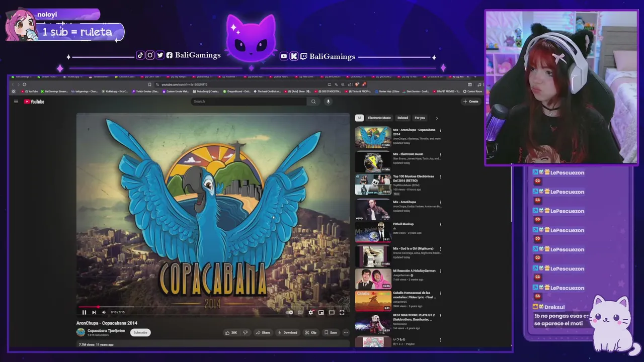Select the For you chip
This screenshot has width=644, height=362.
(x=420, y=118)
